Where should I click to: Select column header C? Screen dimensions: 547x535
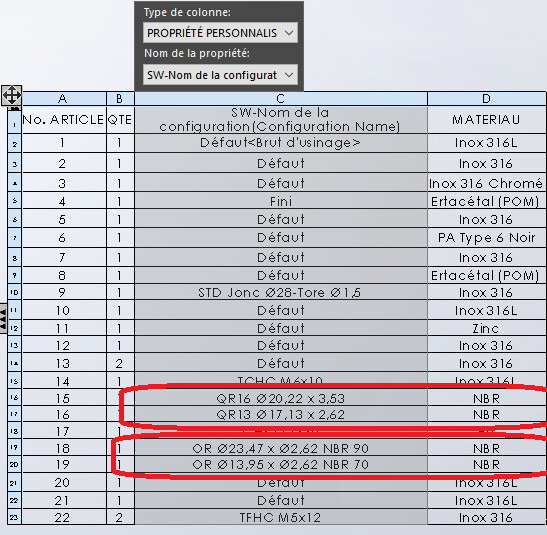tap(281, 99)
